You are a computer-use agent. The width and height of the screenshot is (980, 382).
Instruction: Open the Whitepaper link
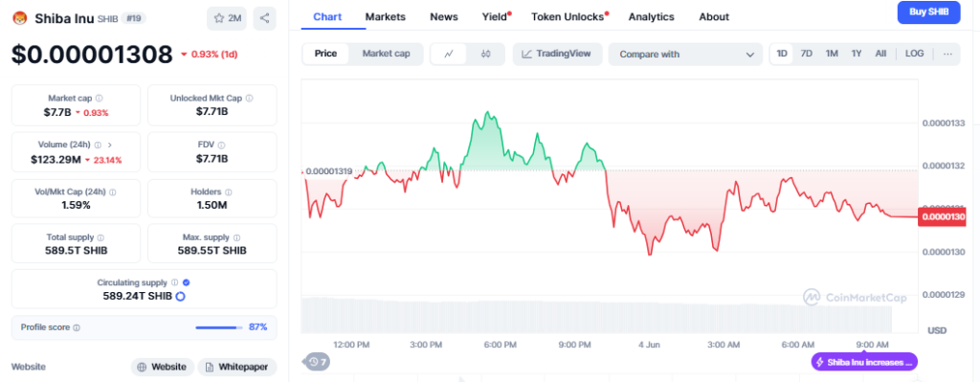coord(237,367)
